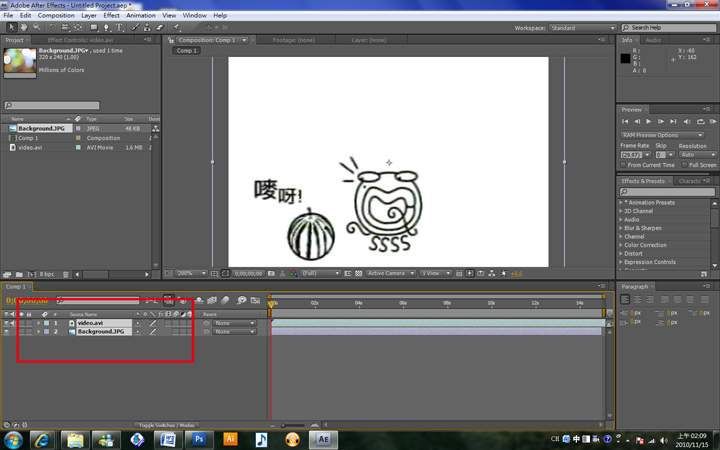Select the Zoom magnifier tool
720x450 pixels.
pos(36,27)
